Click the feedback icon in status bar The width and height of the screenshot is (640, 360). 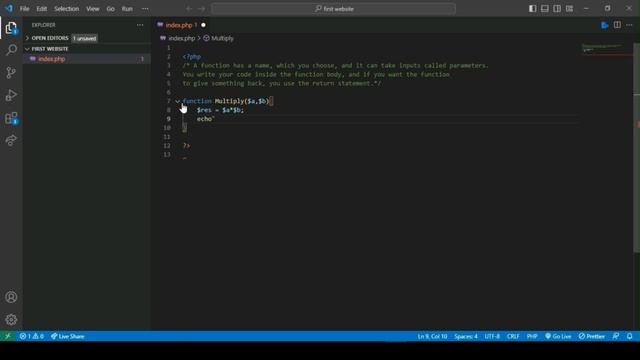[616, 336]
